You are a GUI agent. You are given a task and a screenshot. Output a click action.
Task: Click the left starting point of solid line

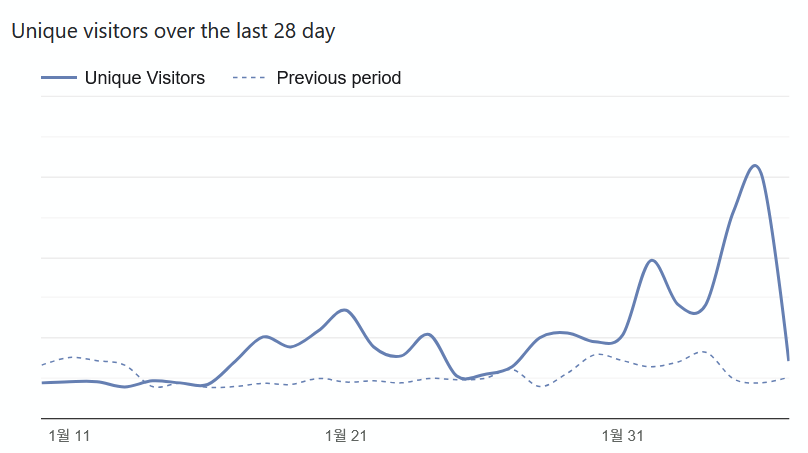pyautogui.click(x=42, y=382)
